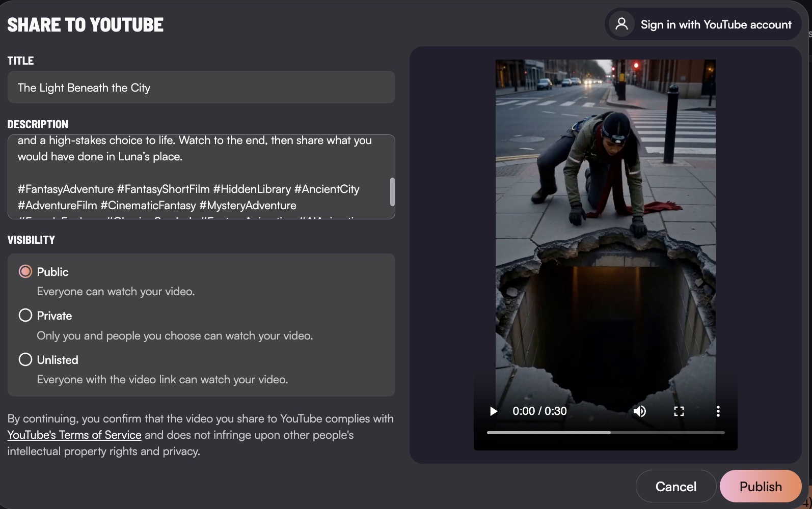
Task: Publish the video to YouTube
Action: tap(761, 487)
